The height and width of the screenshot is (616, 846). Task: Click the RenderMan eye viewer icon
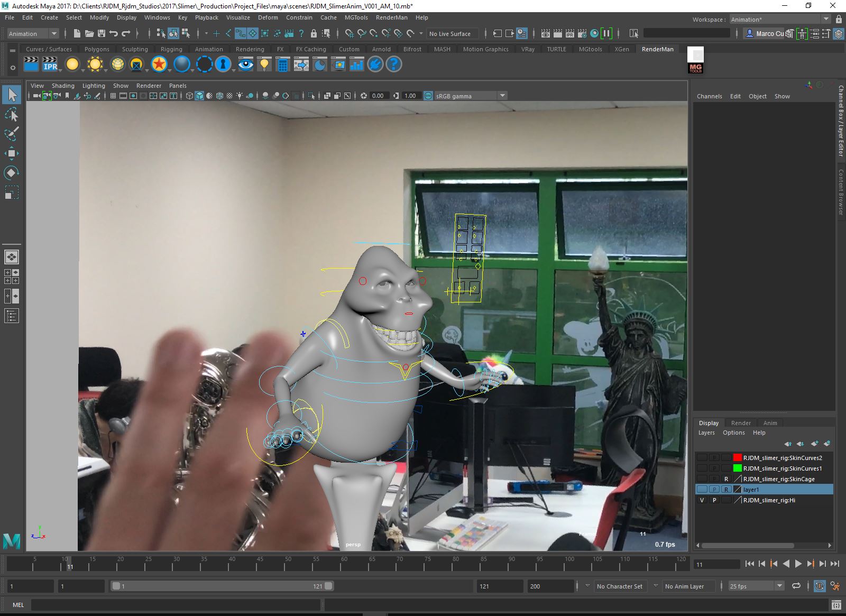click(245, 65)
